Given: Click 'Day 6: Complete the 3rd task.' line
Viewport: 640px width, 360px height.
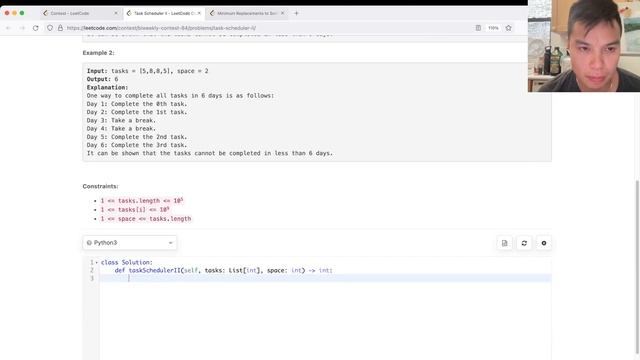Looking at the screenshot, I should point(137,145).
